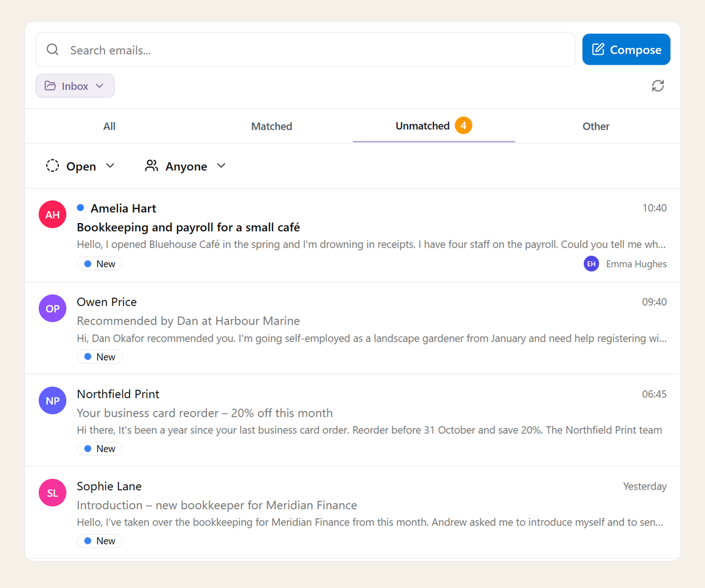
Task: Click preview text about Bluehouse Café
Action: (371, 245)
